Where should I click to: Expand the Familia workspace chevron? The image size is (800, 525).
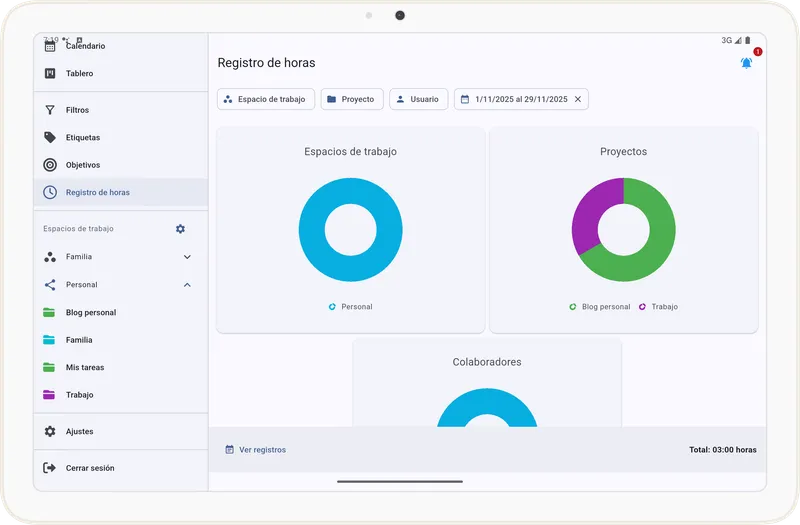(x=187, y=257)
